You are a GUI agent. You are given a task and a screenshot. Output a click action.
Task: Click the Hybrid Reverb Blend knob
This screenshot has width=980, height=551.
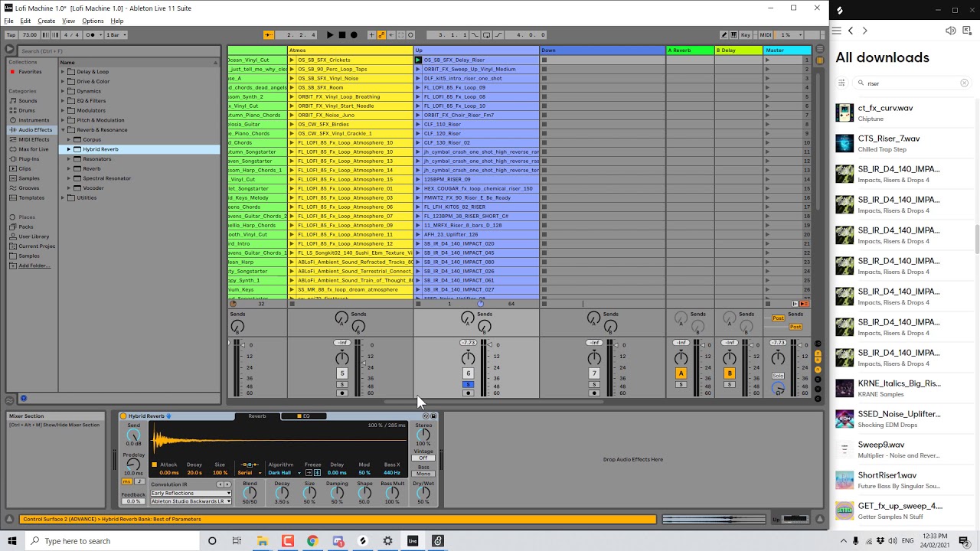pos(250,494)
